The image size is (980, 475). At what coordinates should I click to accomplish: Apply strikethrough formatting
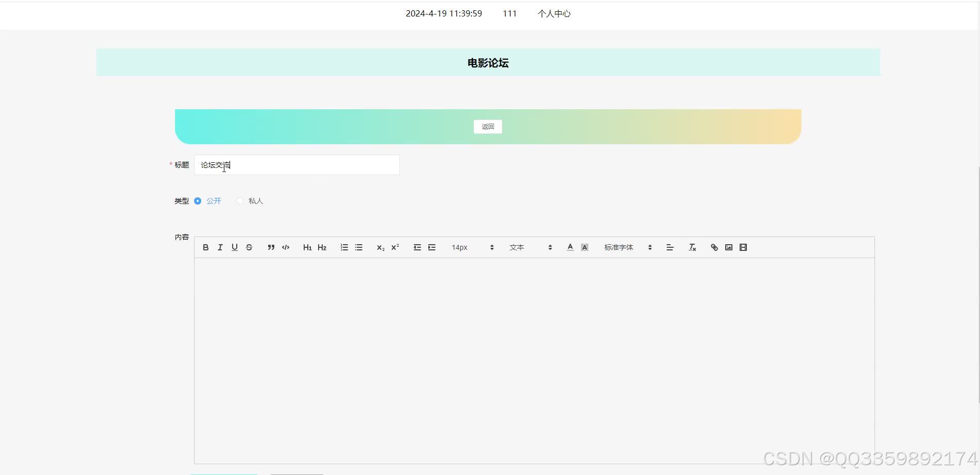point(249,247)
